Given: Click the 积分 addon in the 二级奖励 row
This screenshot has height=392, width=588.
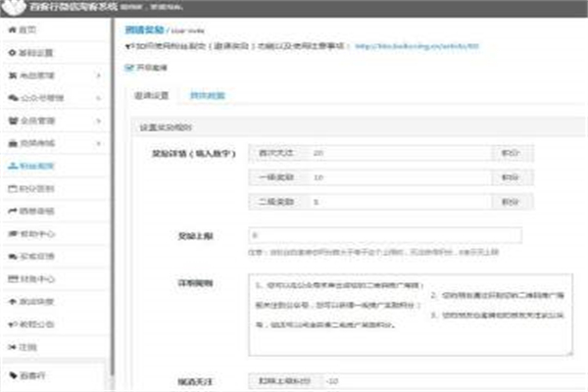Looking at the screenshot, I should (513, 202).
